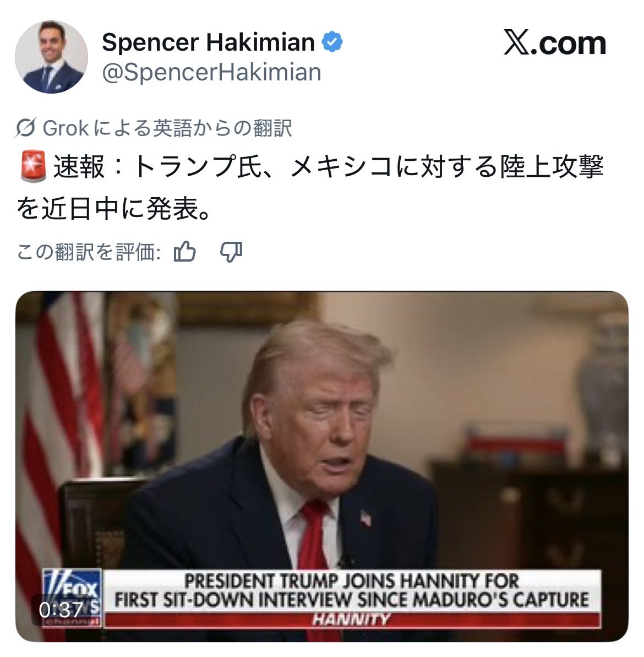This screenshot has height=657, width=644.
Task: Click the red siren emoji
Action: [x=33, y=167]
